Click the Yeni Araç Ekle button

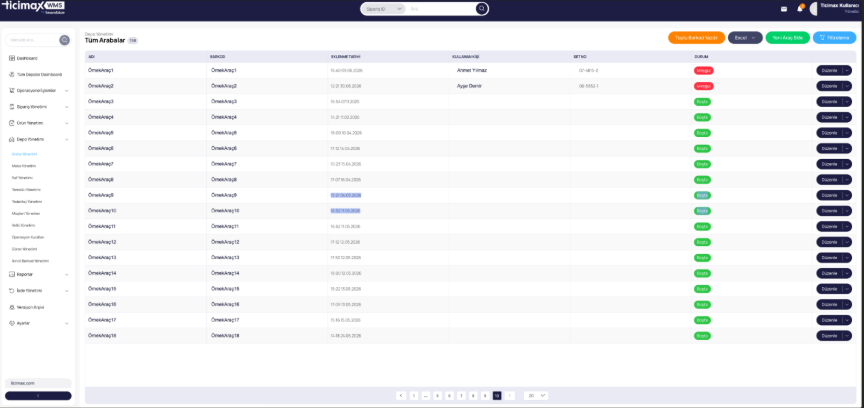click(787, 37)
